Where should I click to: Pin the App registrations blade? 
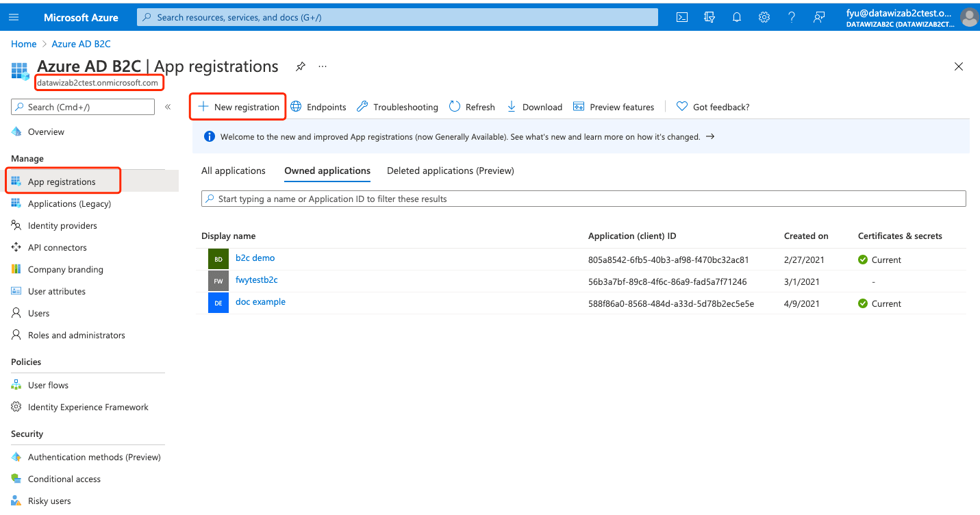(x=300, y=66)
